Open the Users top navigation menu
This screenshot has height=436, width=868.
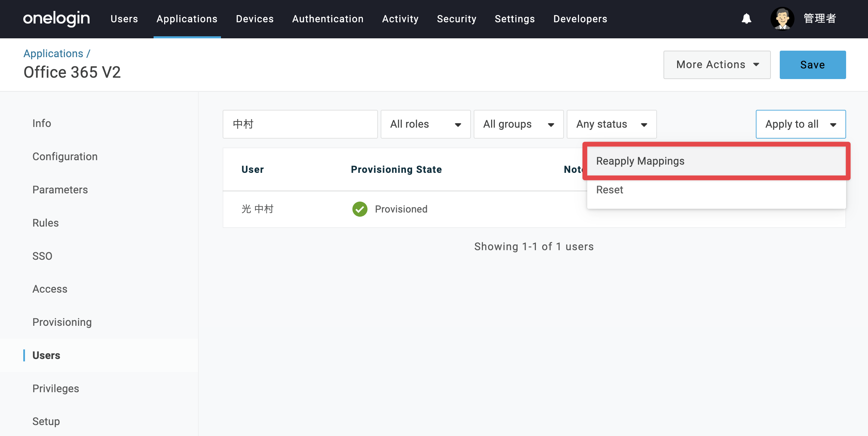(124, 19)
